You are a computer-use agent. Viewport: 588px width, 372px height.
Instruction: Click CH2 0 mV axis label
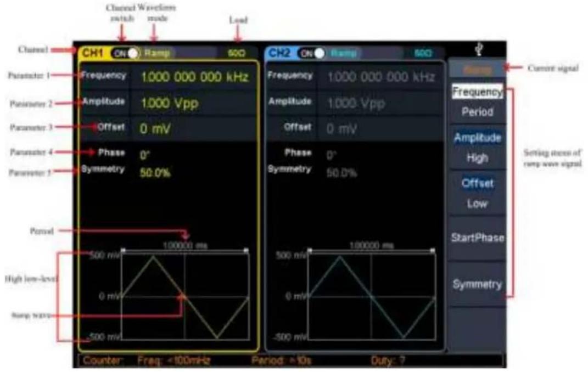click(296, 297)
